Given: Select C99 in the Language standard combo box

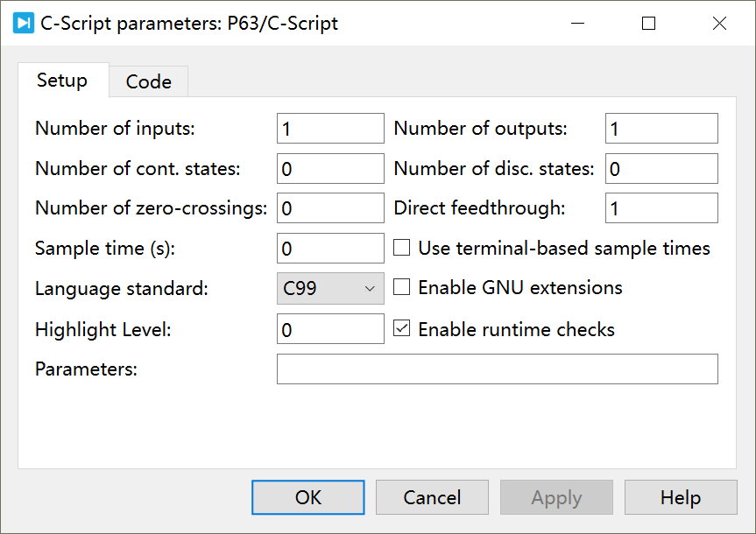Looking at the screenshot, I should pyautogui.click(x=329, y=288).
